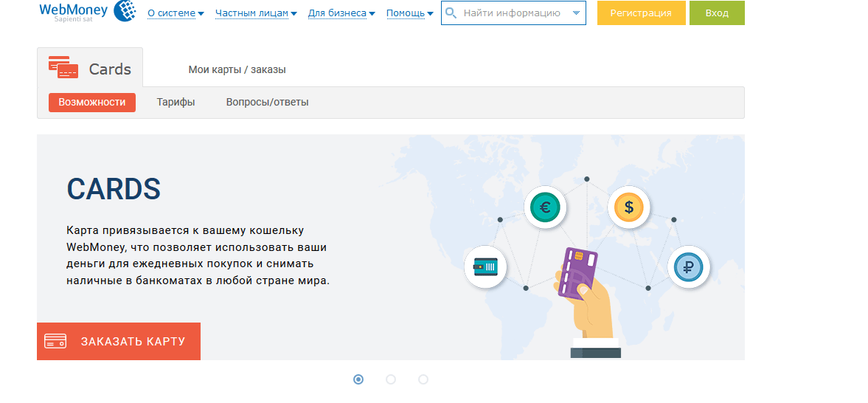Click ЗАКАЗАТЬ КАРТУ button
Screen dimensions: 868x403
pos(119,342)
